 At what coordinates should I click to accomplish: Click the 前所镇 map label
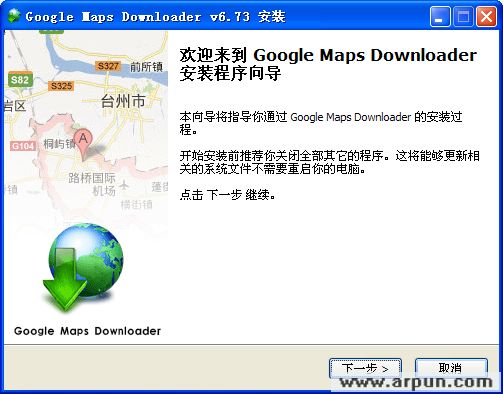pyautogui.click(x=146, y=67)
